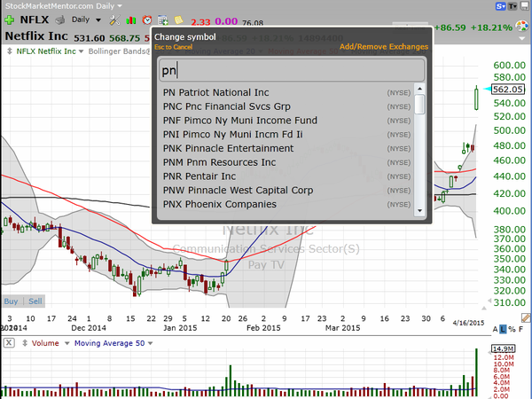This screenshot has height=399, width=532.
Task: Open the volume Moving Average 50 dropdown
Action: tap(151, 343)
